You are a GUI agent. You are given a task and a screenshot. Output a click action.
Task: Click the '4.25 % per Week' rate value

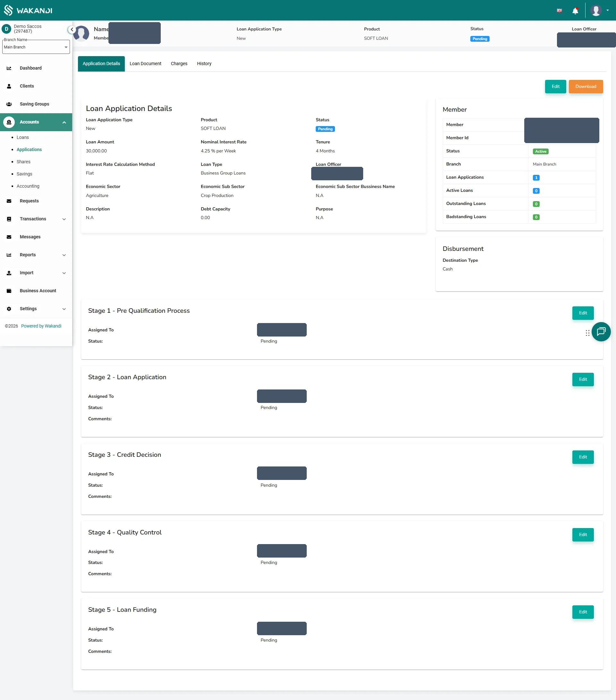[x=218, y=151]
